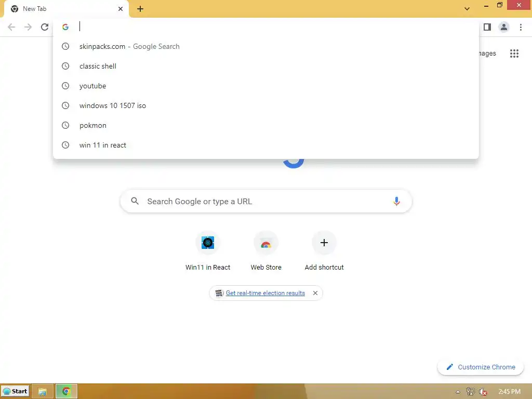The image size is (532, 399).
Task: Choose the win 11 in react suggestion
Action: [266, 145]
